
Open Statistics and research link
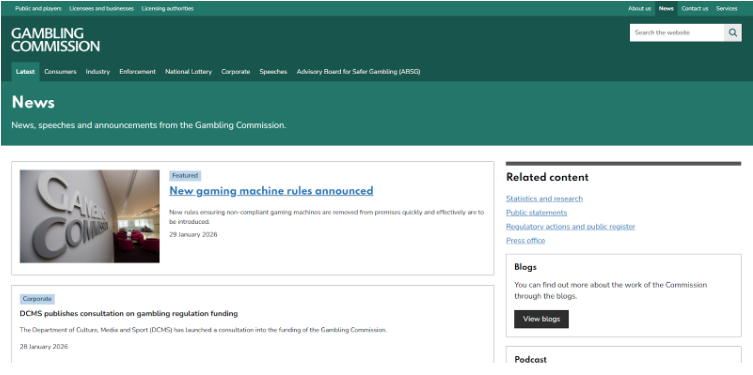(545, 198)
